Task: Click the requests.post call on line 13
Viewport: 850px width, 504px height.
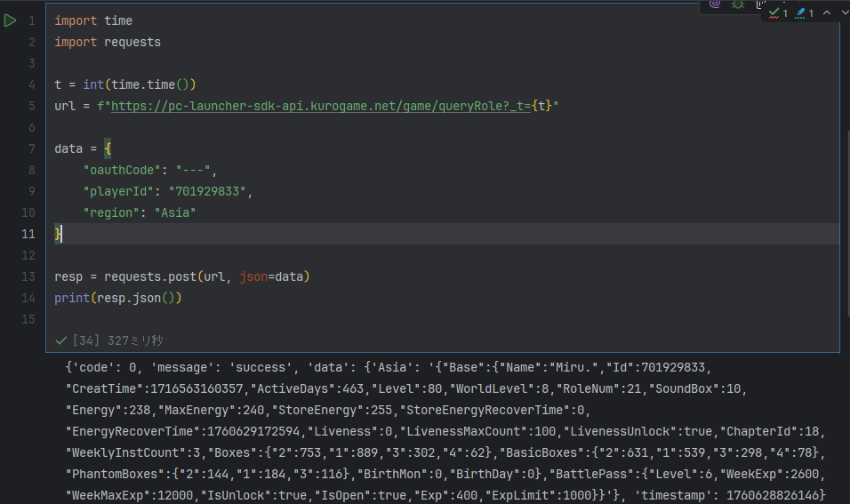Action: (x=153, y=276)
